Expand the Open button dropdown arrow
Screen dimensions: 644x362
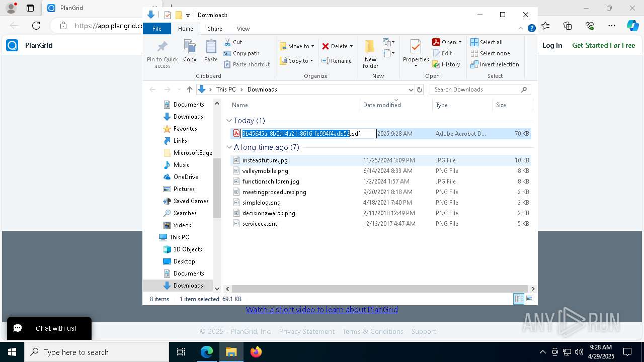tap(460, 42)
